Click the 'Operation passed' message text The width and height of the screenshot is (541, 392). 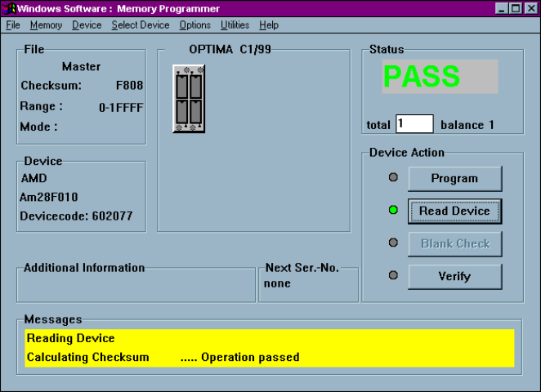click(x=250, y=357)
